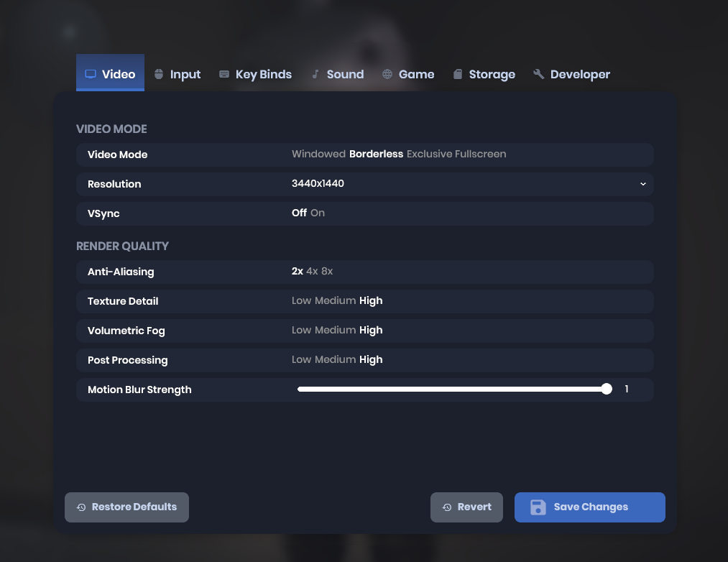Click the Motion Blur Strength slider handle
This screenshot has height=562, width=728.
tap(607, 390)
